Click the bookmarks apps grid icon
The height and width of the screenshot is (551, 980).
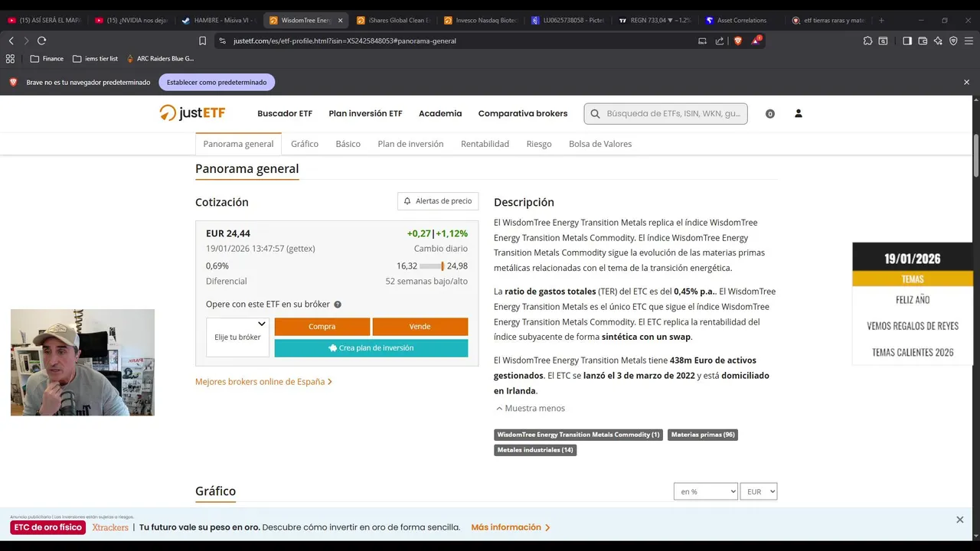[10, 58]
